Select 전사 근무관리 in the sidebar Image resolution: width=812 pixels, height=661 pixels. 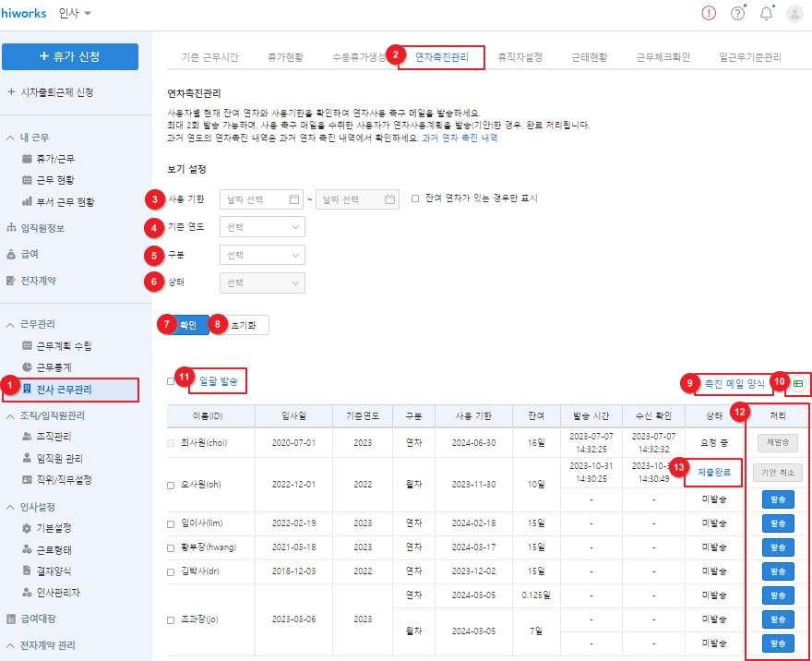click(70, 390)
